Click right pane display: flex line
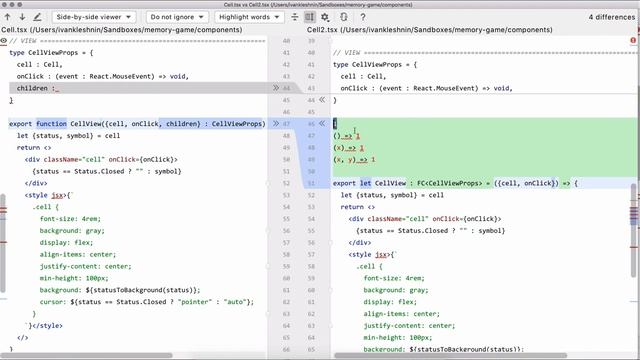The image size is (640, 360). [x=390, y=302]
